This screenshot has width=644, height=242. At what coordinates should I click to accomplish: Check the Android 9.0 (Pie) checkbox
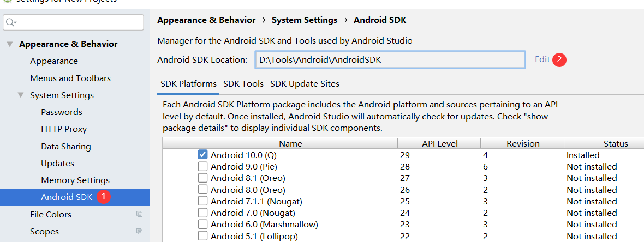pyautogui.click(x=202, y=166)
